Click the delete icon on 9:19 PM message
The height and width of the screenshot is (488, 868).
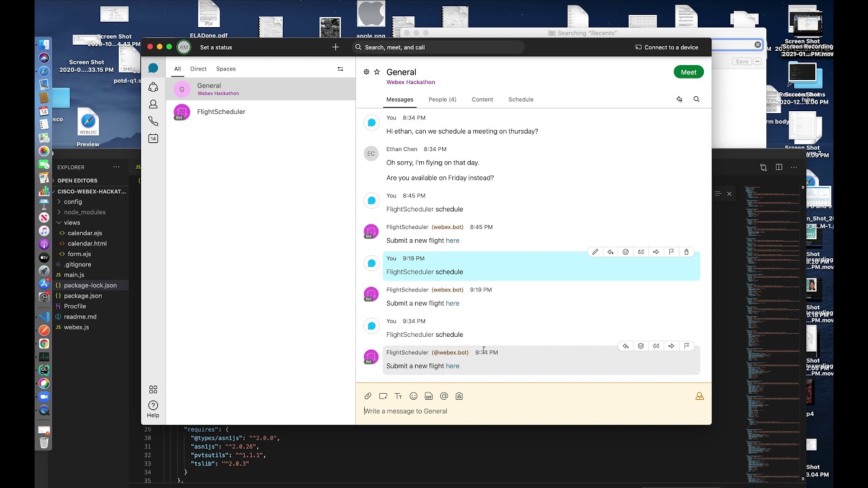click(x=686, y=252)
